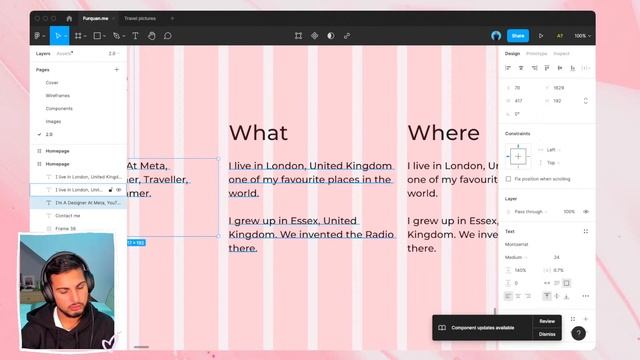The height and width of the screenshot is (360, 640).
Task: Open the distribute spacing dropdown
Action: pyautogui.click(x=586, y=68)
